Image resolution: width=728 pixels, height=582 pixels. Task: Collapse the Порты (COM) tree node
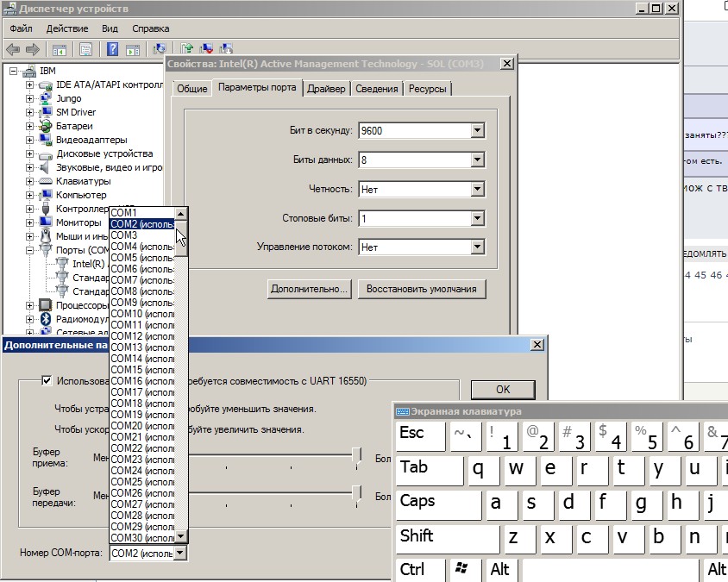tap(29, 250)
